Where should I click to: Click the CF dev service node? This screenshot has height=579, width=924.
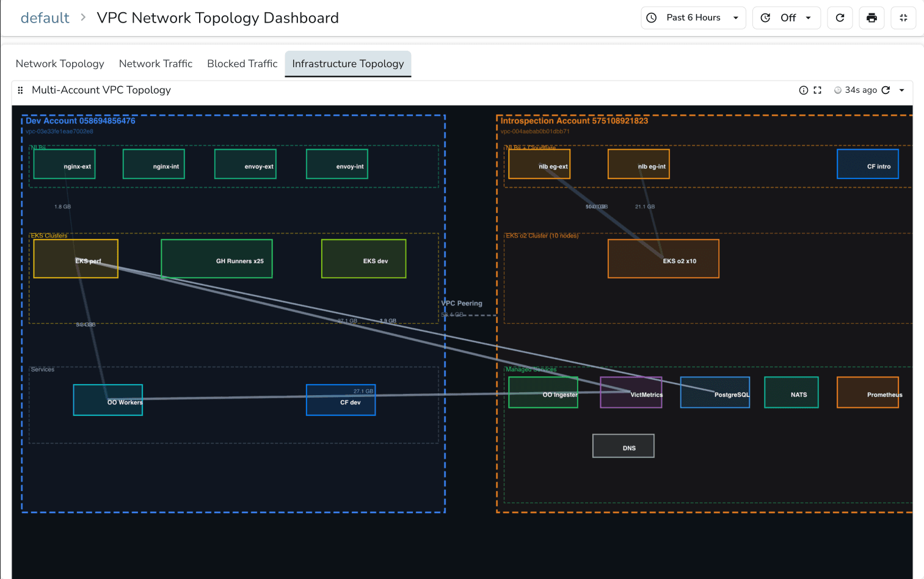[x=341, y=400]
